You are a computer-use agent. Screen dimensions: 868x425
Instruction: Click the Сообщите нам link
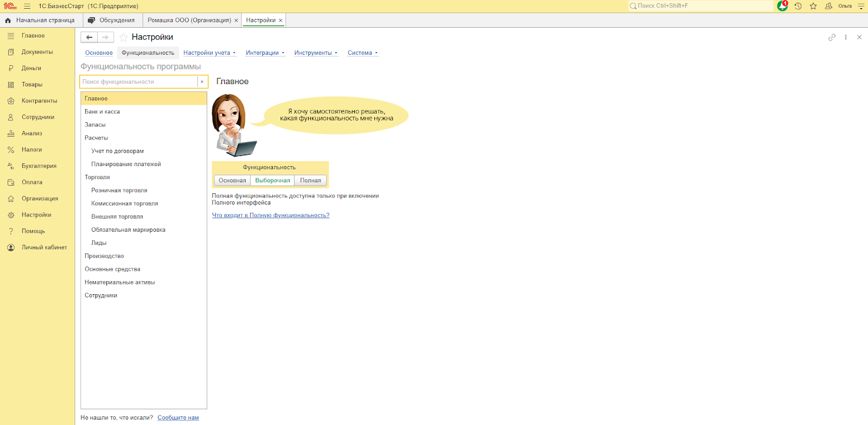(178, 417)
